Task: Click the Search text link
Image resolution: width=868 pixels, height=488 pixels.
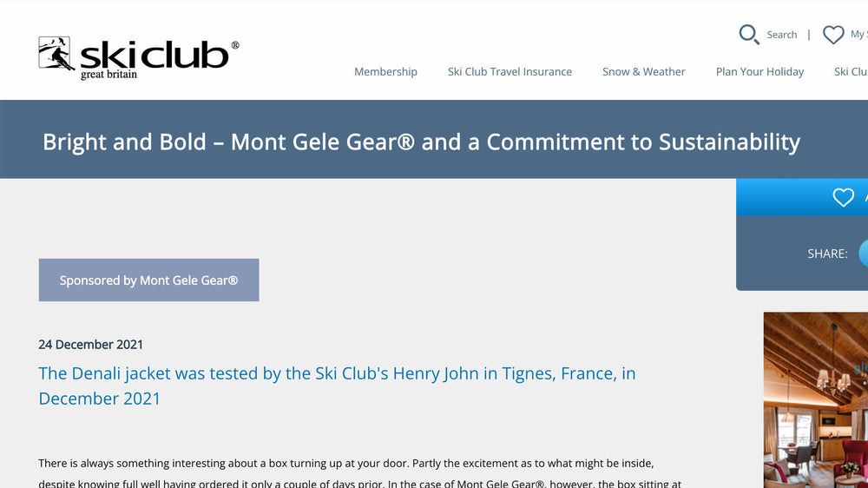Action: [781, 35]
